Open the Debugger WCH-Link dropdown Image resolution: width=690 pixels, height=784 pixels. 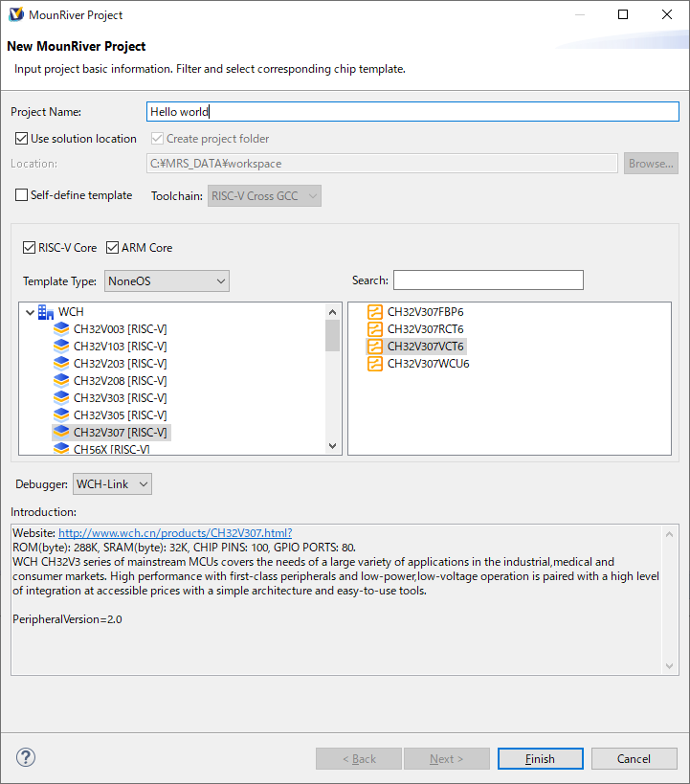113,484
